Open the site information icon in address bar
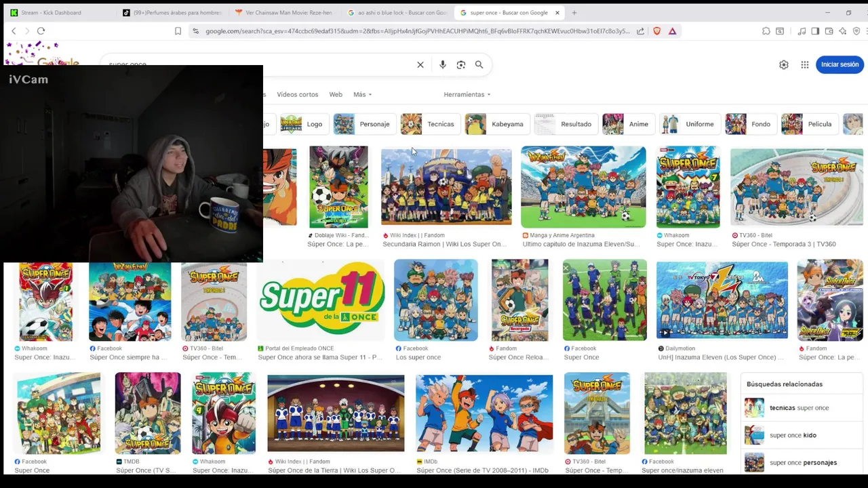The width and height of the screenshot is (868, 488). pyautogui.click(x=196, y=31)
